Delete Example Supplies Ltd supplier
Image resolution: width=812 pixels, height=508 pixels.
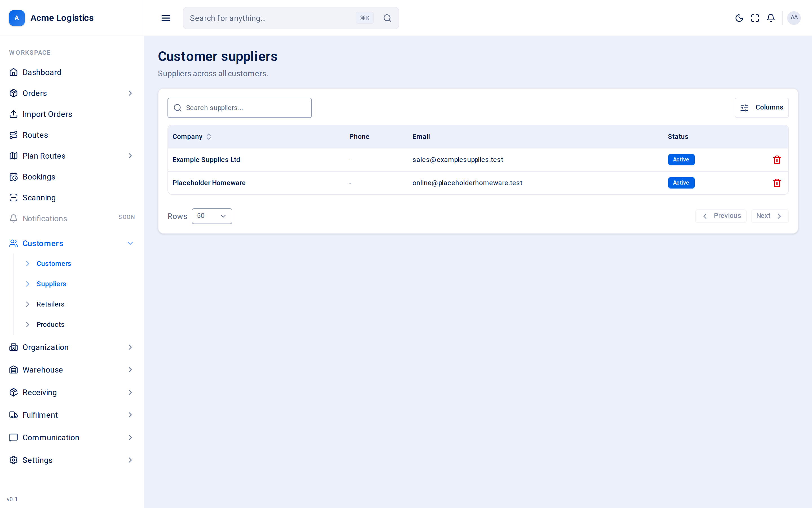click(777, 159)
